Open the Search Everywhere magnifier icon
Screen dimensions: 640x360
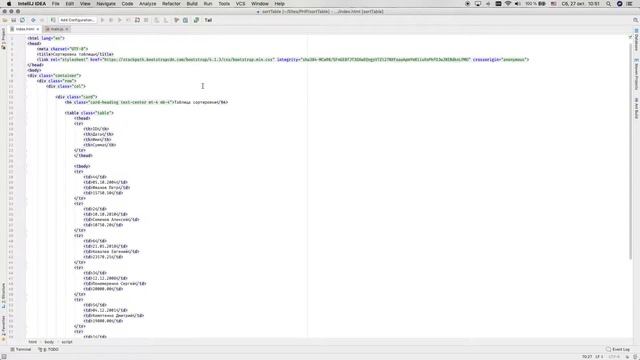636,20
